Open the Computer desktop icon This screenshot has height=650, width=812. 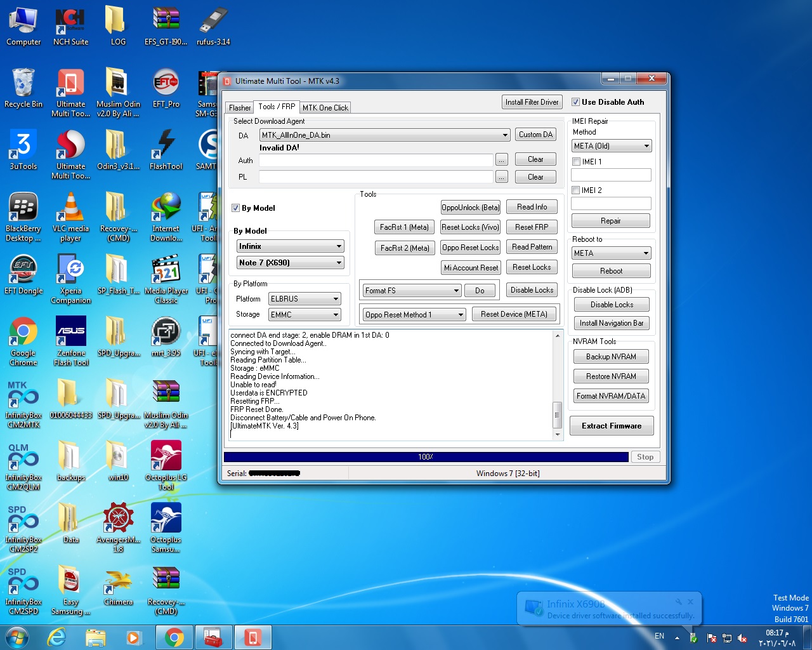23,27
